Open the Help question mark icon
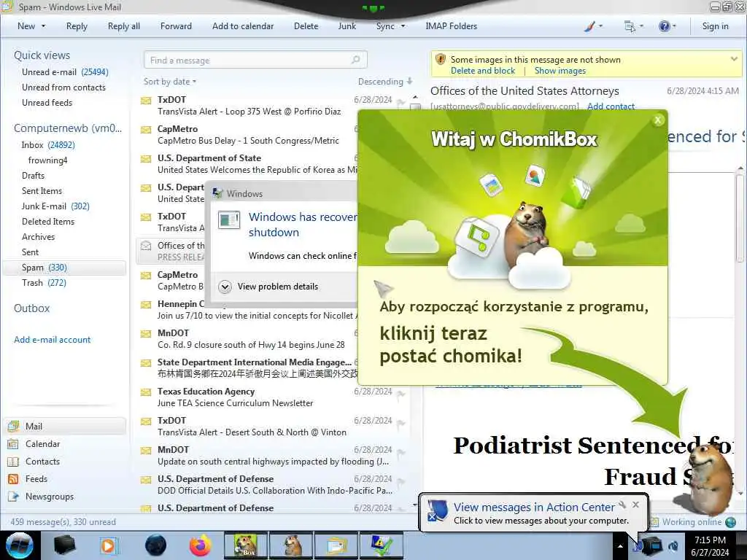 click(664, 26)
